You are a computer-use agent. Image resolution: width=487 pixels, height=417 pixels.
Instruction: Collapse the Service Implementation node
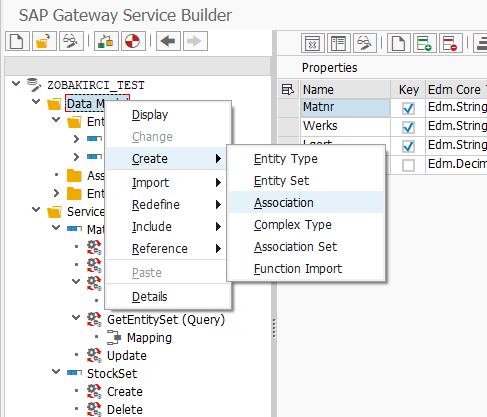[x=36, y=209]
